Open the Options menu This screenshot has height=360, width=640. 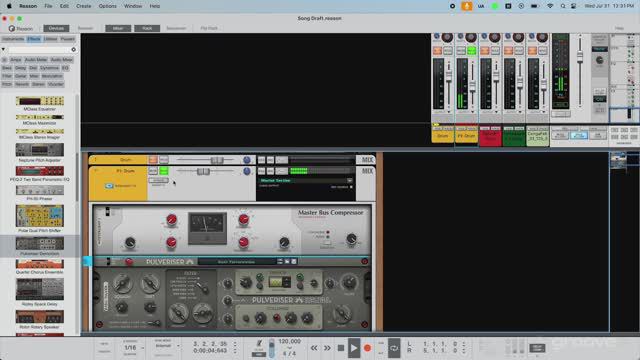point(107,6)
